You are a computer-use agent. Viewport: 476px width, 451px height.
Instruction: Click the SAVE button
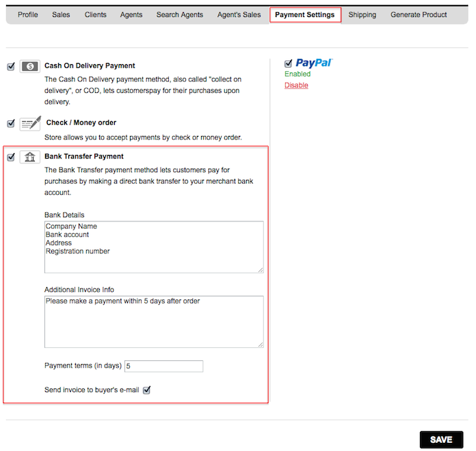click(x=441, y=439)
